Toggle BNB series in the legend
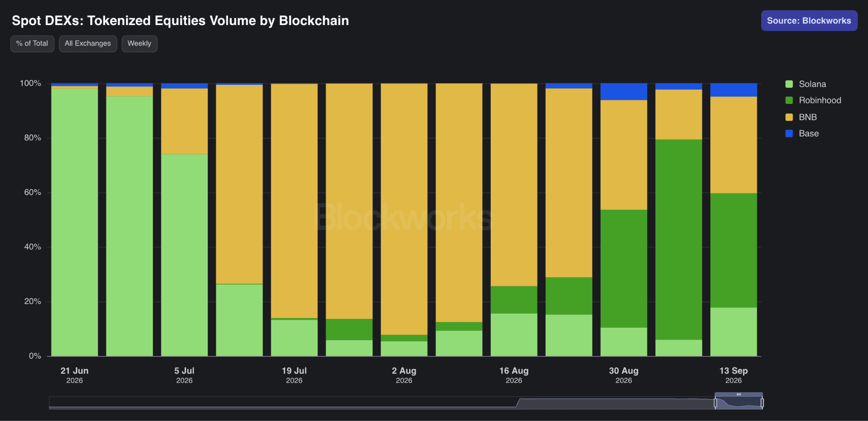 [x=801, y=117]
